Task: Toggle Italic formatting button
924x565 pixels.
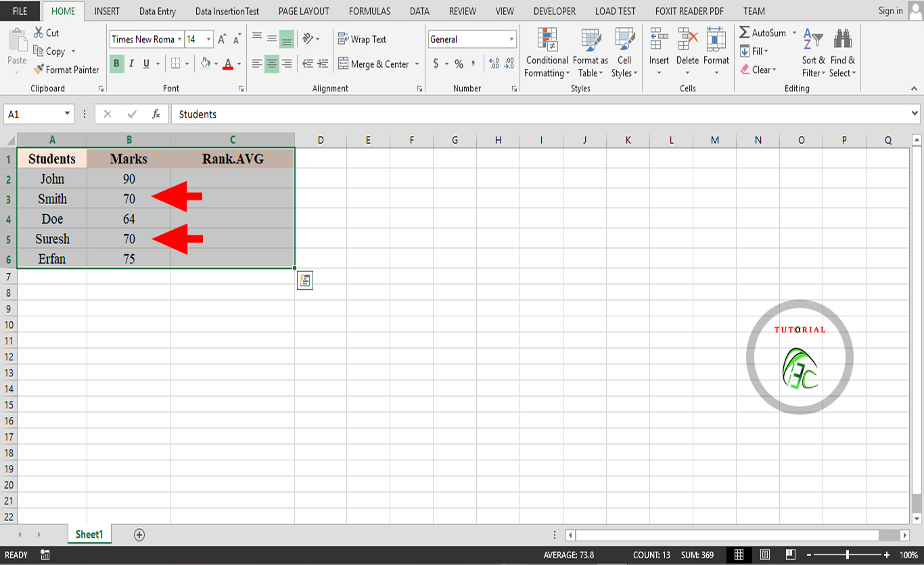Action: coord(131,64)
